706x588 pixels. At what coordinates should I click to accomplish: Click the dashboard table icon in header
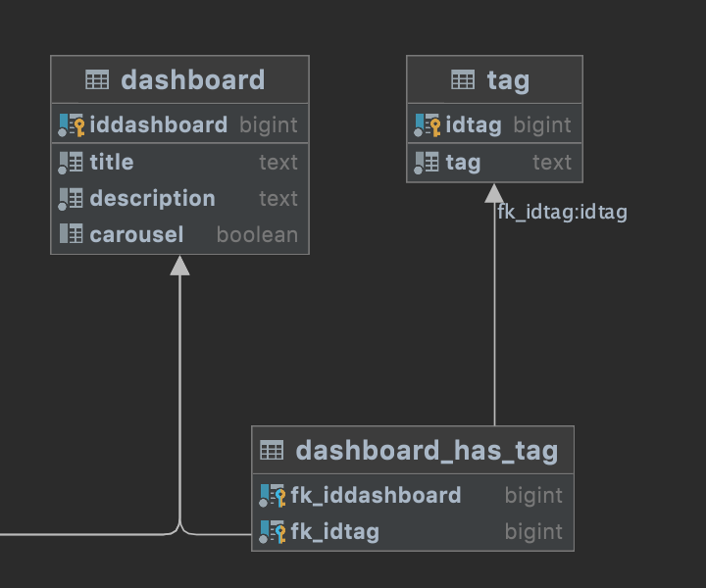coord(97,80)
